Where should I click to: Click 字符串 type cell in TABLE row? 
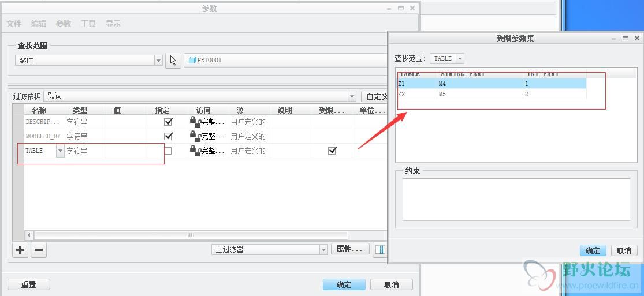pyautogui.click(x=85, y=151)
